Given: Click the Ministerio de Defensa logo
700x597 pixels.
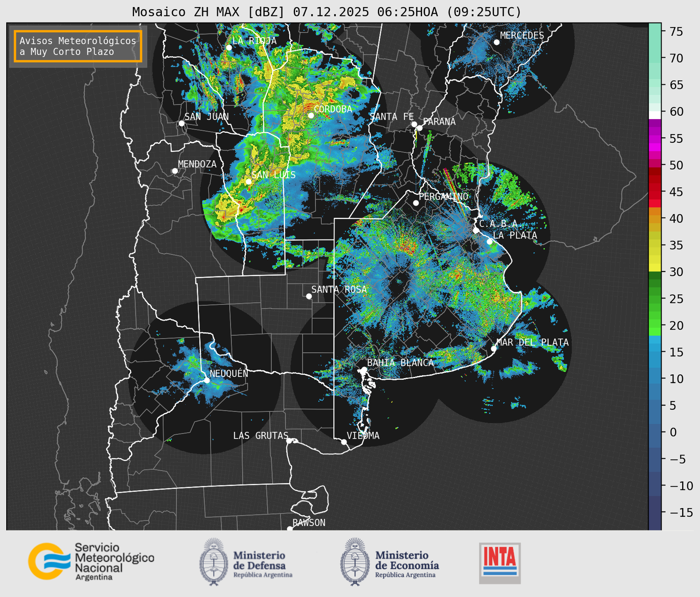Looking at the screenshot, I should point(246,561).
